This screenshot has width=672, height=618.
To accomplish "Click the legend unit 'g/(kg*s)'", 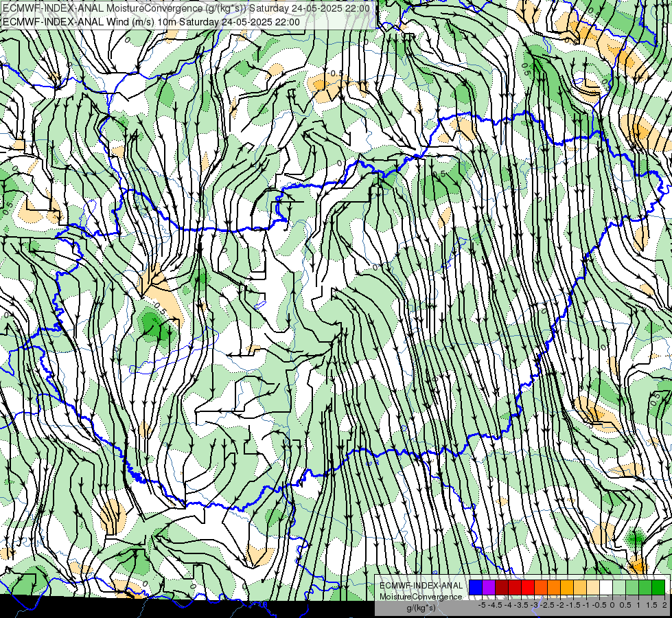I will (x=421, y=608).
